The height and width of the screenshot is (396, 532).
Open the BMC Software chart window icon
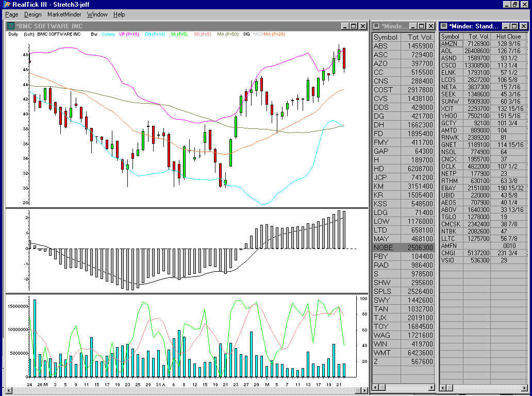pyautogui.click(x=11, y=26)
